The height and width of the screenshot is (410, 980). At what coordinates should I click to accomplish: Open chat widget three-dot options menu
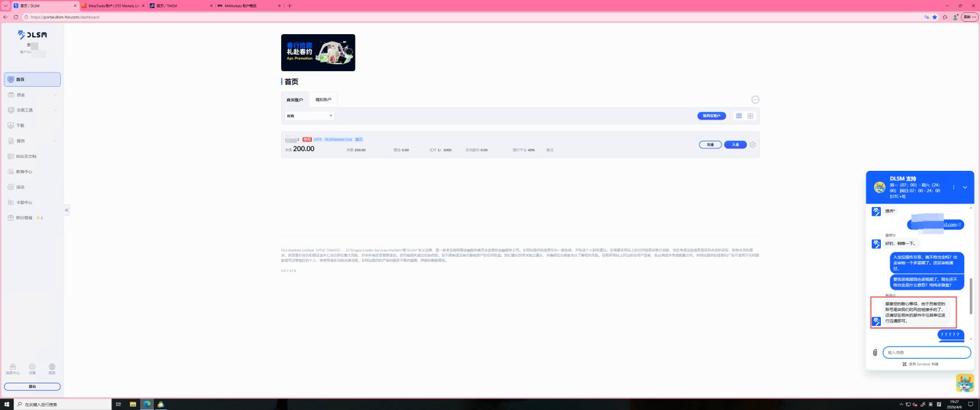[953, 187]
